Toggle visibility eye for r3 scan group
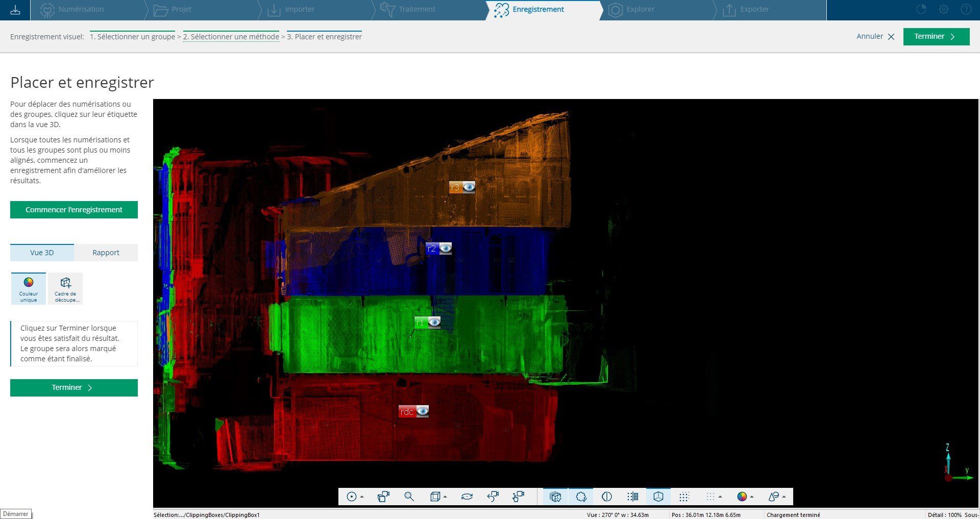This screenshot has width=980, height=519. coord(469,187)
